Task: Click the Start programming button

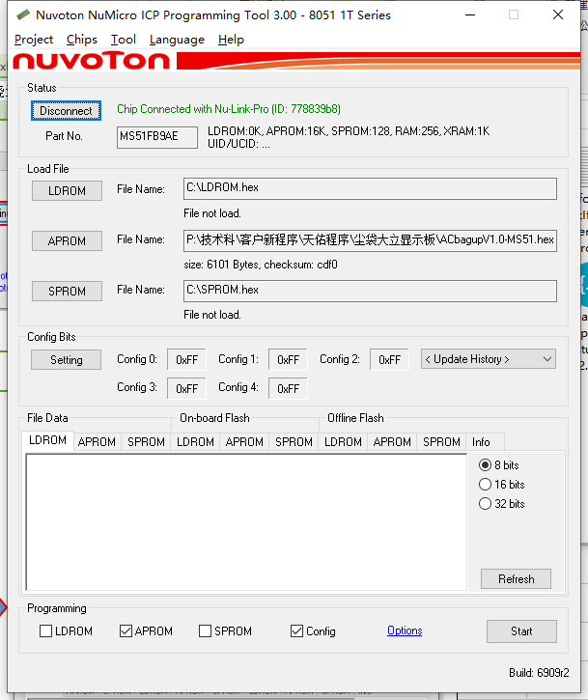Action: pos(521,631)
